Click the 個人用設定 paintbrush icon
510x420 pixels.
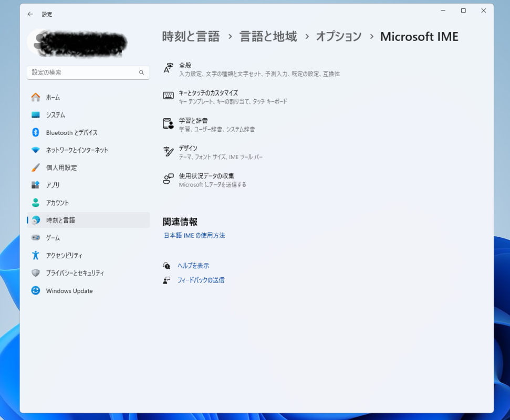(x=35, y=167)
